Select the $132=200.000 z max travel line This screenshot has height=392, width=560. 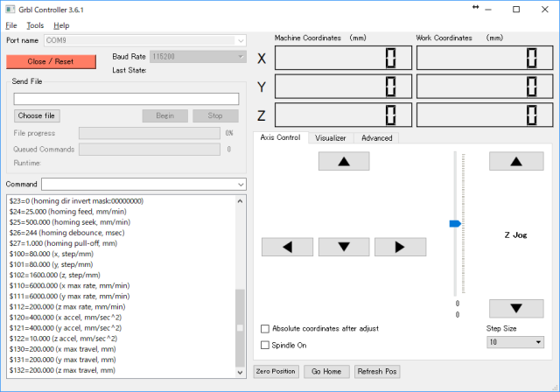pyautogui.click(x=62, y=371)
